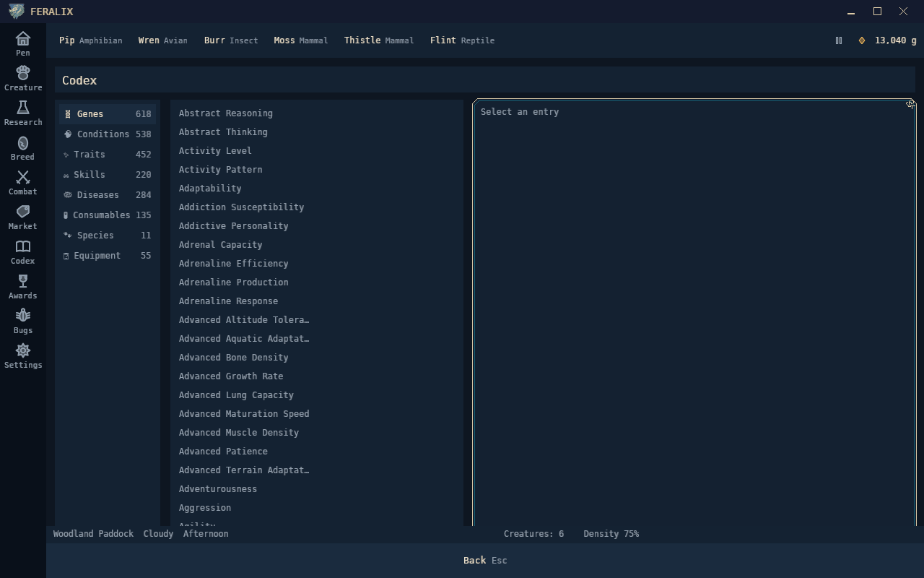924x578 pixels.
Task: Click the gold diamond currency icon
Action: click(x=862, y=40)
